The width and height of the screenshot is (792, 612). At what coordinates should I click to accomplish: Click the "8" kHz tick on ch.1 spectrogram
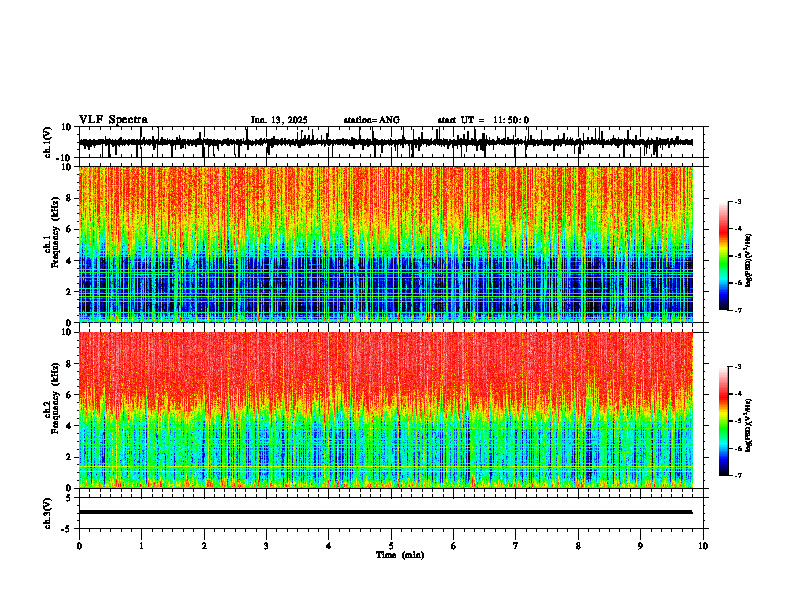tap(69, 198)
